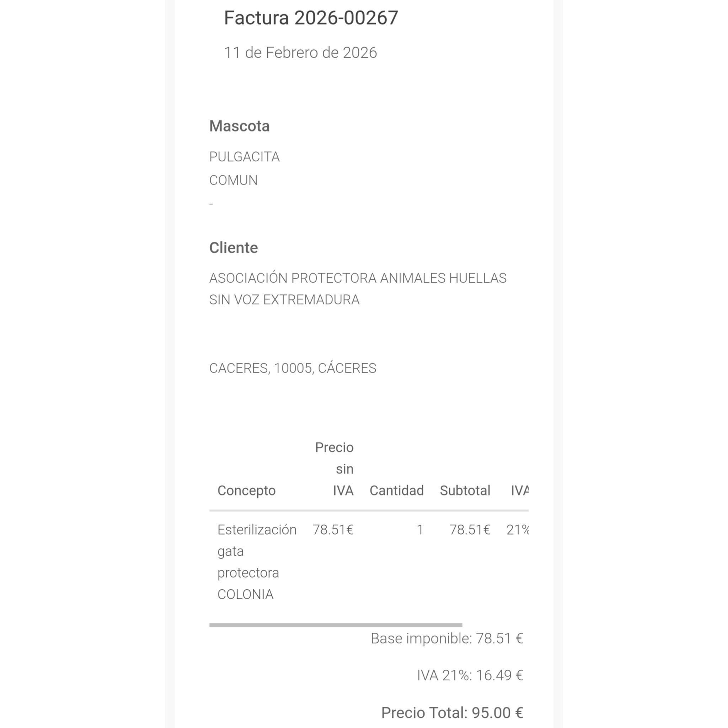Click the Factura 2026-00267 invoice title
This screenshot has width=728, height=728.
pos(311,18)
